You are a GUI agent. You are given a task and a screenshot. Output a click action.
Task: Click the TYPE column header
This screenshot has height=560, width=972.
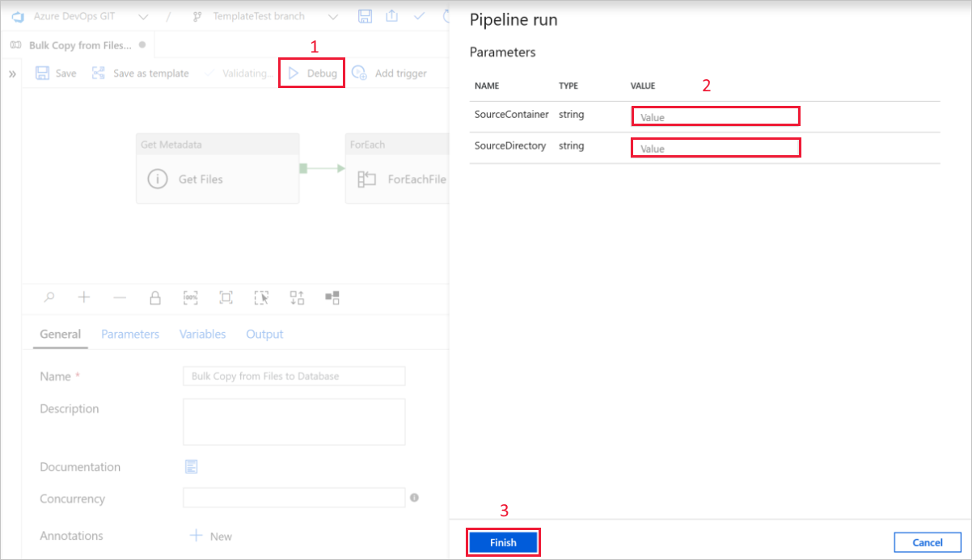click(x=570, y=86)
